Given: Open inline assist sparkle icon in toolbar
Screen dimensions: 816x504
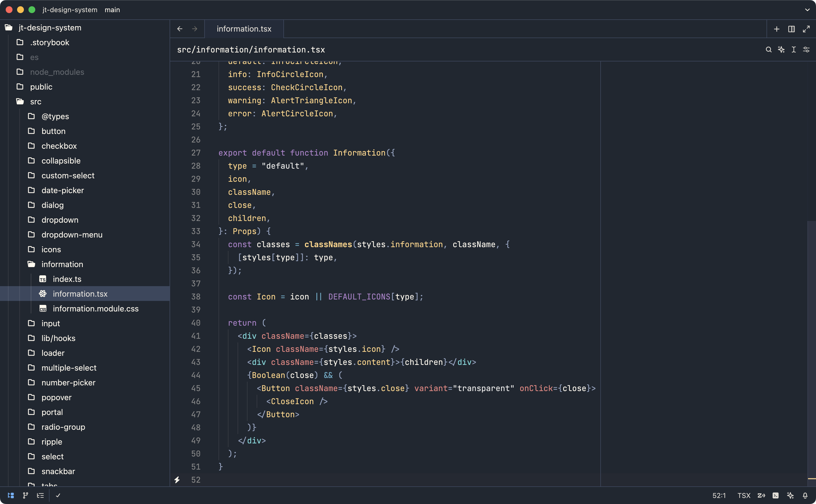Looking at the screenshot, I should (x=781, y=50).
